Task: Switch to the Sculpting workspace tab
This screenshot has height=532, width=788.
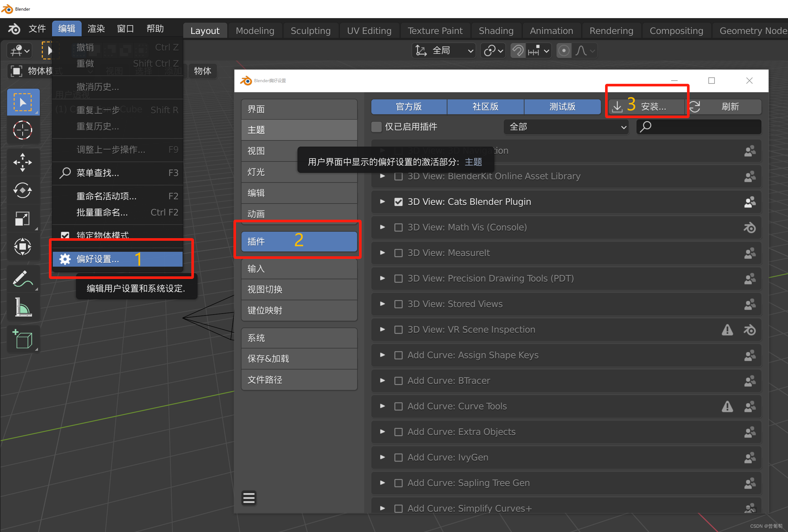Action: coord(310,31)
